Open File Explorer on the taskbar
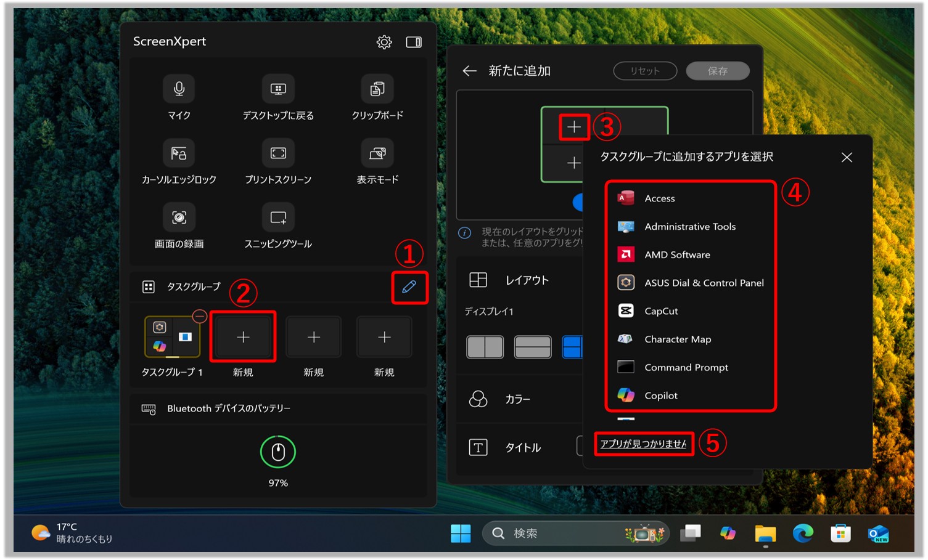928x560 pixels. (x=765, y=534)
